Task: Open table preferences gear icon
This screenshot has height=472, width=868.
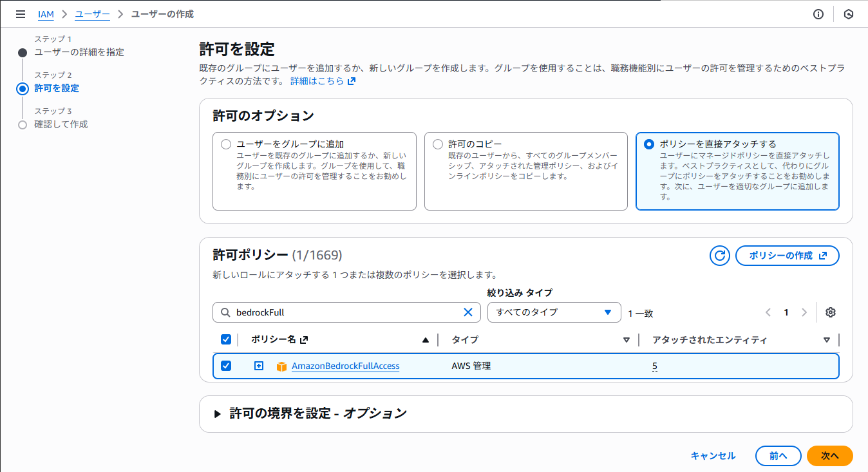Action: point(831,312)
